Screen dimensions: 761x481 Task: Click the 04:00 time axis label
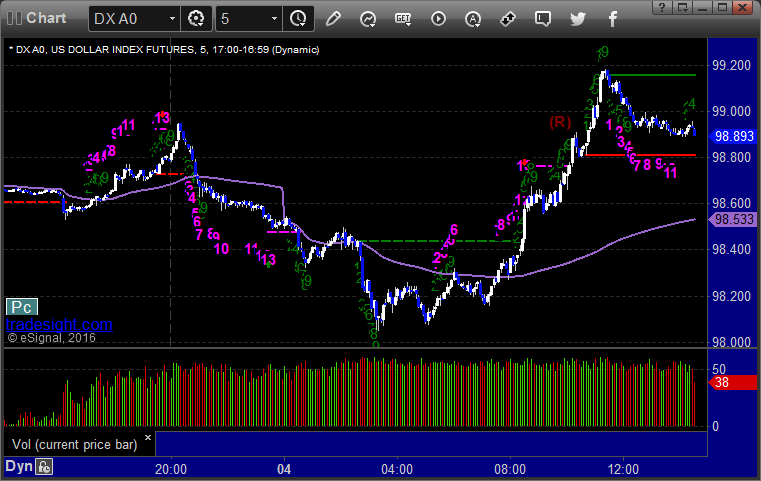[397, 469]
